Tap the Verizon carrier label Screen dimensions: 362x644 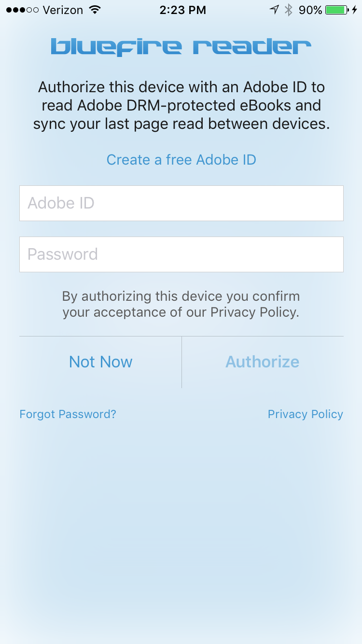pos(63,10)
